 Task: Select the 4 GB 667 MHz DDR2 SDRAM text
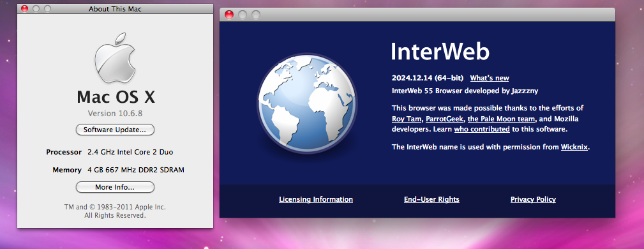point(136,170)
